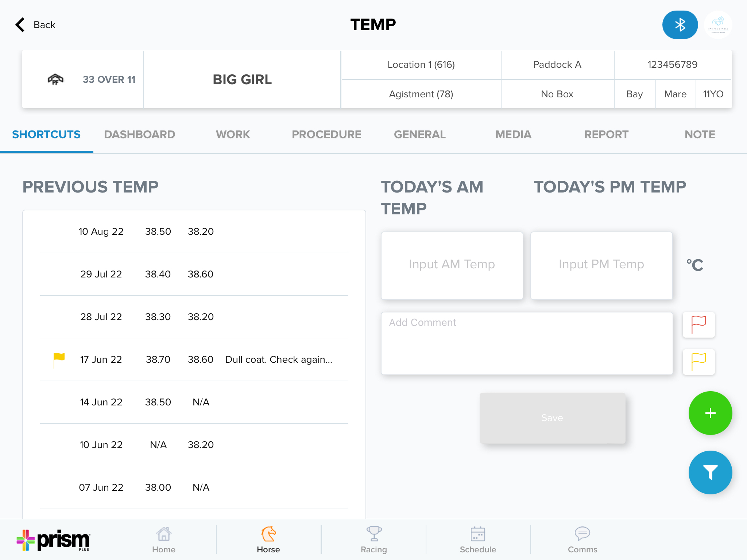747x560 pixels.
Task: Tap the Bluetooth connection icon
Action: click(680, 25)
